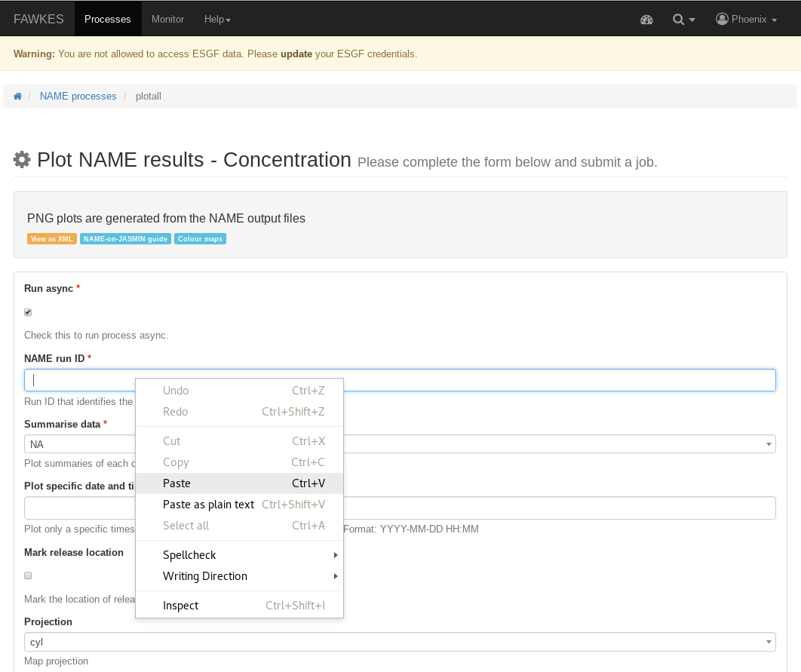The image size is (801, 672).
Task: Expand the Help menu in navbar
Action: 218,19
